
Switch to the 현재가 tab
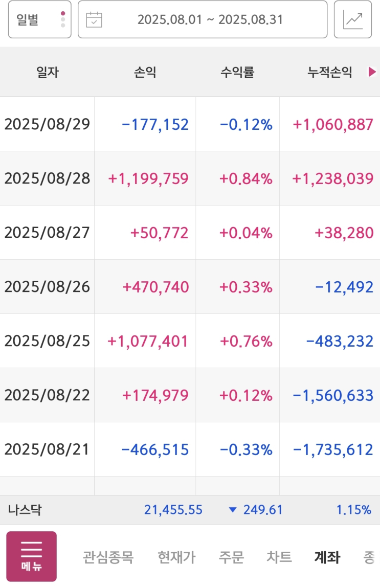(176, 557)
